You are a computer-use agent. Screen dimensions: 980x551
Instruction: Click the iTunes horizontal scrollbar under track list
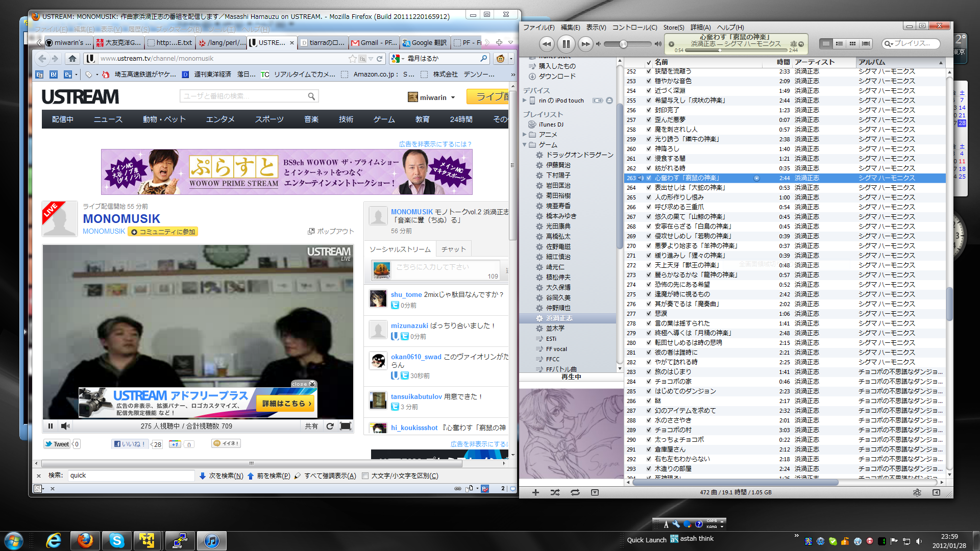pos(736,482)
